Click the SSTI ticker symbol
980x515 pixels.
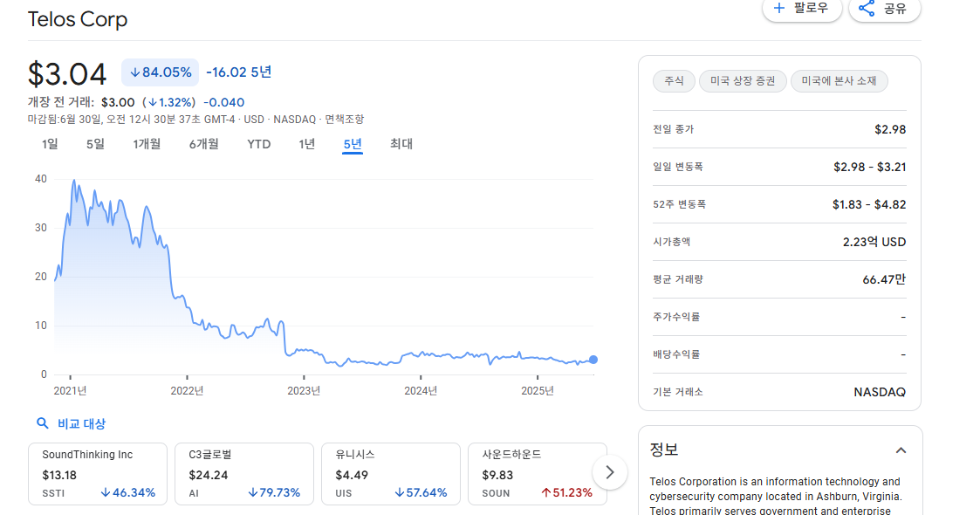[x=54, y=493]
